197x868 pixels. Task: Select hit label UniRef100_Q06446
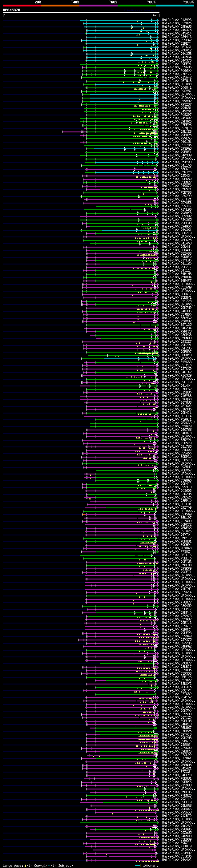tap(177, 809)
